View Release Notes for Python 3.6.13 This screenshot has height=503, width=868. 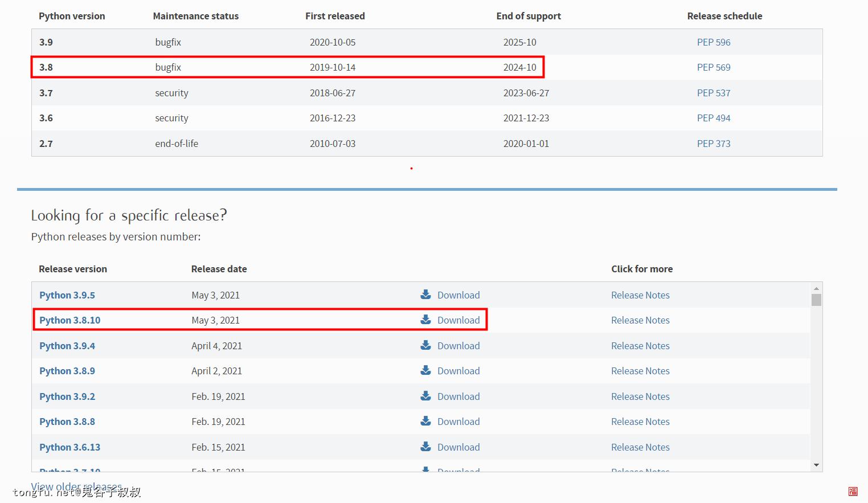tap(640, 447)
